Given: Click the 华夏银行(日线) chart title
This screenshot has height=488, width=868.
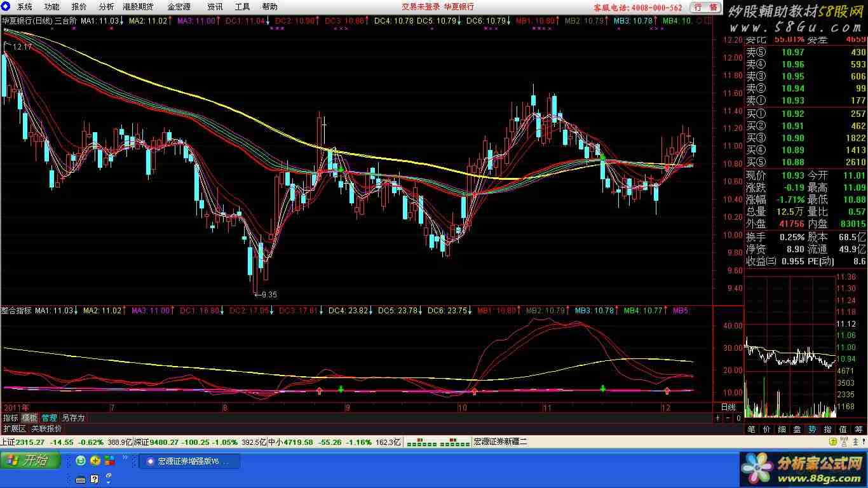Looking at the screenshot, I should pyautogui.click(x=27, y=20).
